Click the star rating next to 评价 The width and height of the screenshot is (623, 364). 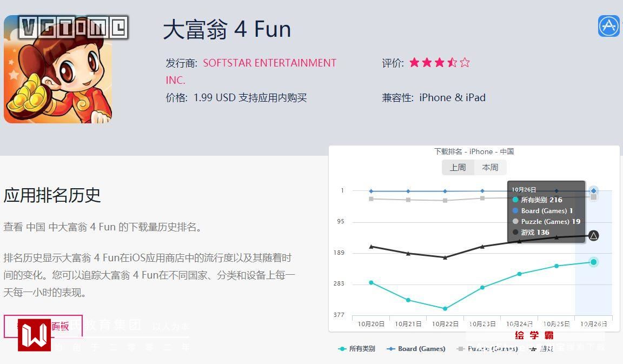point(440,63)
